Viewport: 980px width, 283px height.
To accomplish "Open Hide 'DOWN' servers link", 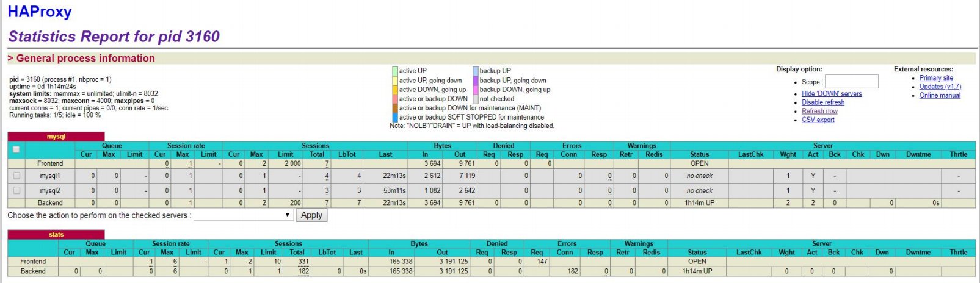I will click(832, 94).
